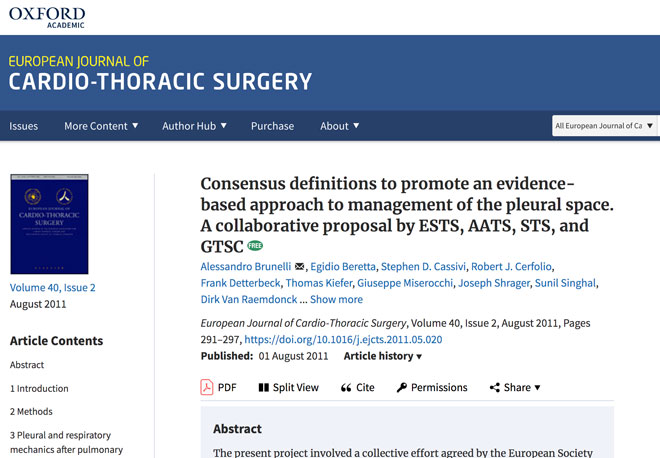The image size is (660, 458).
Task: Open author Alessandro Brunelli
Action: tap(246, 266)
